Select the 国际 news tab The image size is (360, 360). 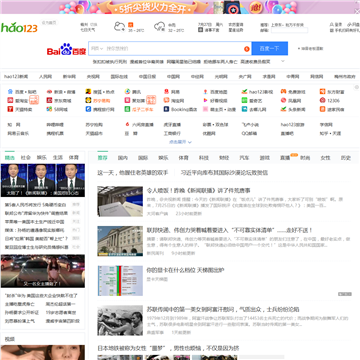click(143, 158)
